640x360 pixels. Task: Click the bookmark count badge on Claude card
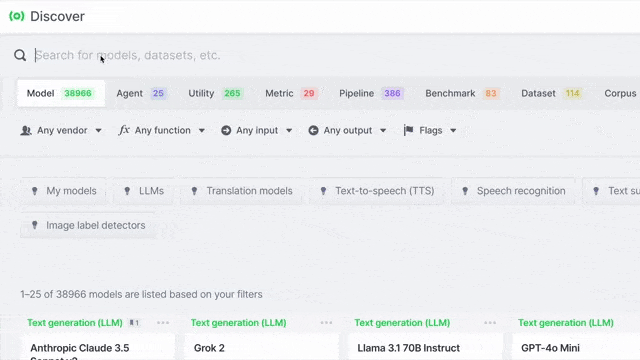point(134,323)
